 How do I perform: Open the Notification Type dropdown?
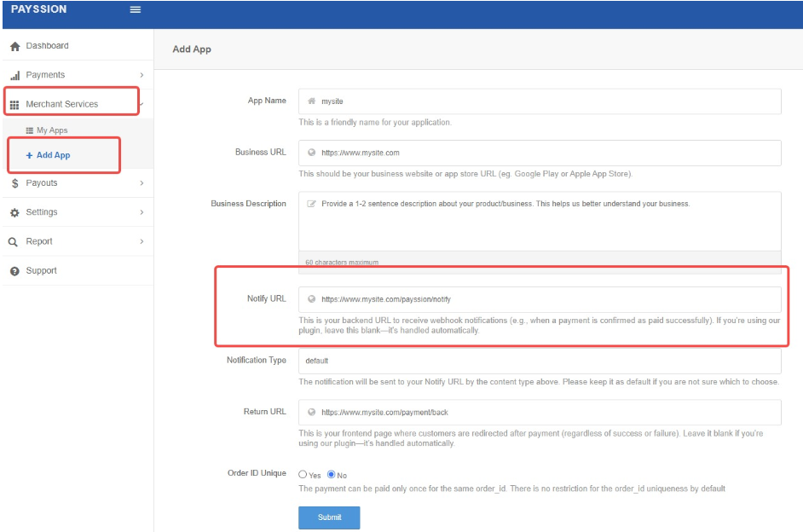[x=539, y=361]
